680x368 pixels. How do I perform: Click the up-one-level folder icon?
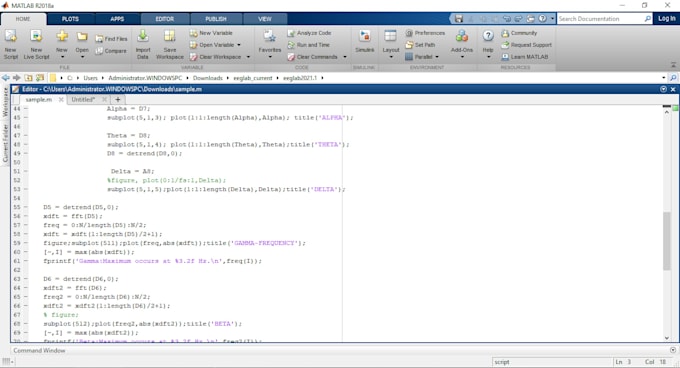28,78
